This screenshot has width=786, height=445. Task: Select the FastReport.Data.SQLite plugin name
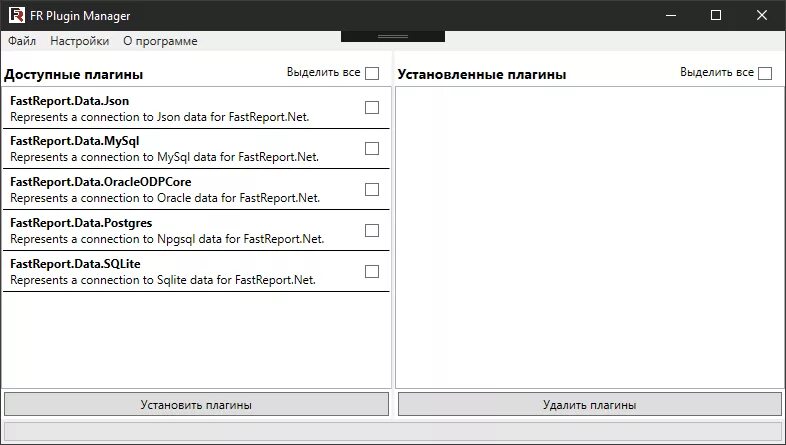coord(75,264)
